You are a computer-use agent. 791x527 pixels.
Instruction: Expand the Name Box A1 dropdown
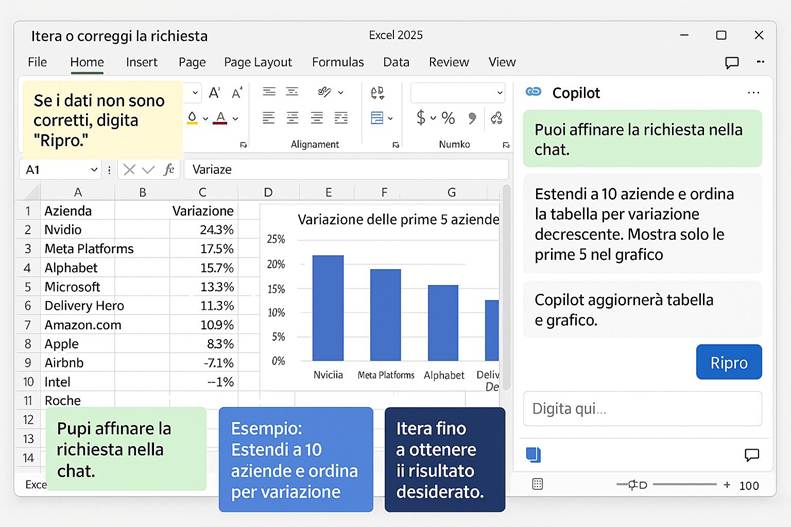coord(93,170)
